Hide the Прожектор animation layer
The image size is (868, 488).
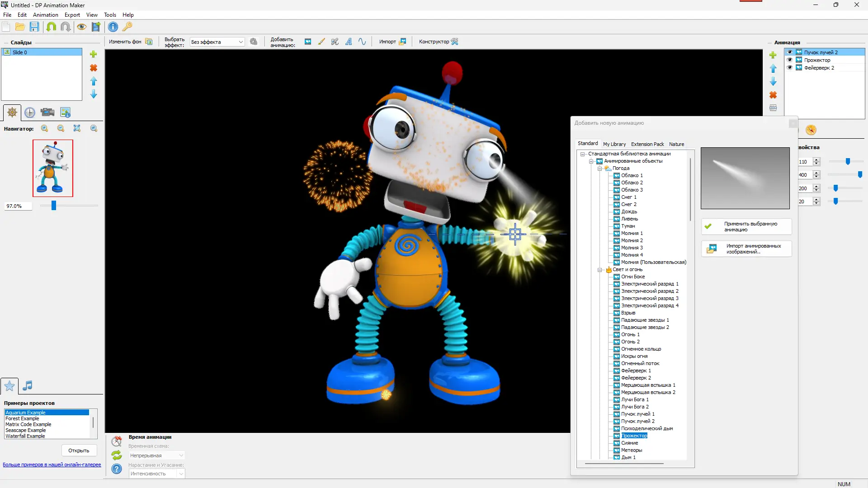coord(790,60)
